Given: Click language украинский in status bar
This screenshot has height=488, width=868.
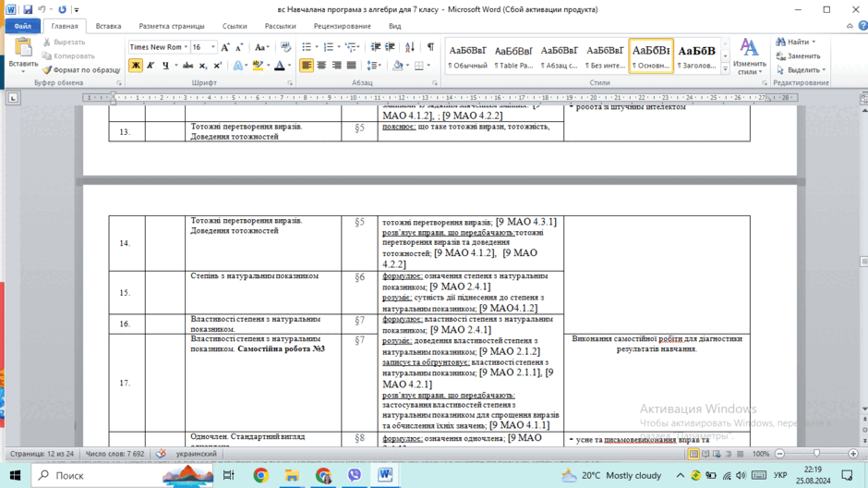Looking at the screenshot, I should (x=197, y=454).
